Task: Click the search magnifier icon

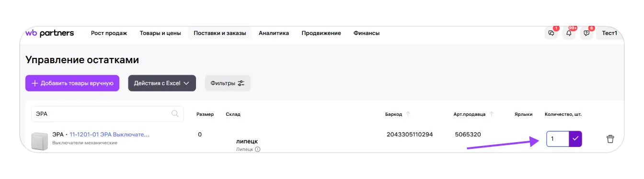Action: [175, 114]
